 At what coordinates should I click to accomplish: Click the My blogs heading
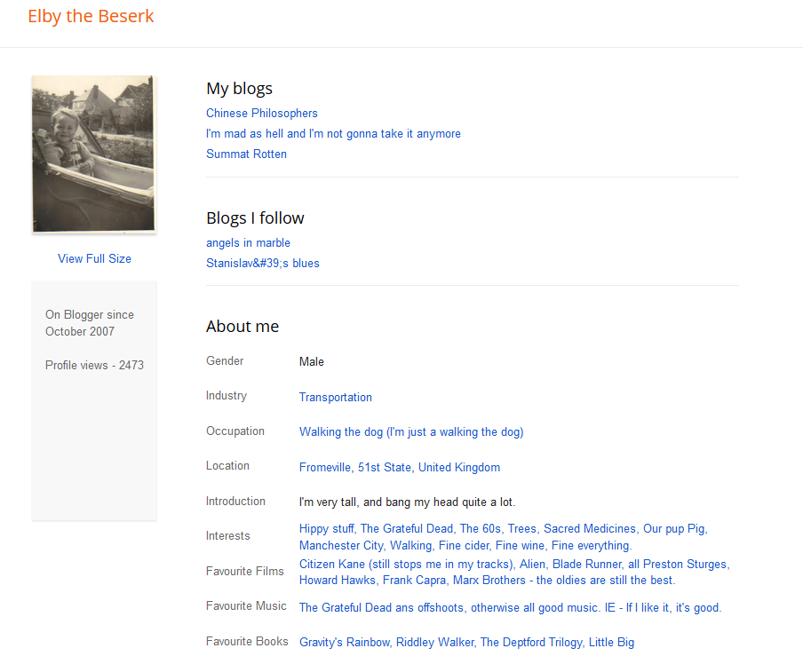pyautogui.click(x=239, y=89)
